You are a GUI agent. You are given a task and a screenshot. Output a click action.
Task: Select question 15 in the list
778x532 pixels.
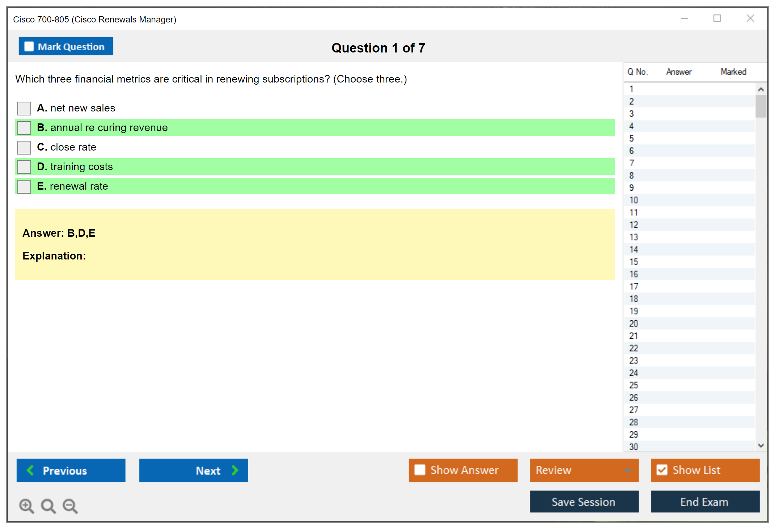634,262
